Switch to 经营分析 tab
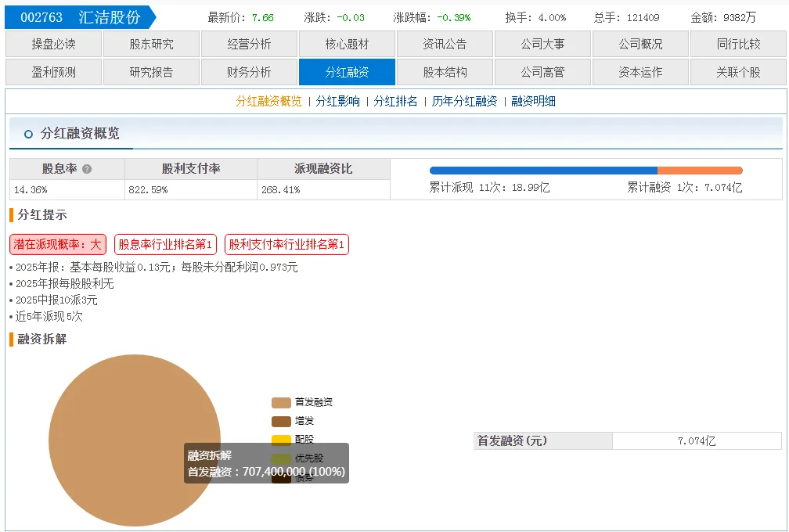This screenshot has height=532, width=789. pos(249,44)
